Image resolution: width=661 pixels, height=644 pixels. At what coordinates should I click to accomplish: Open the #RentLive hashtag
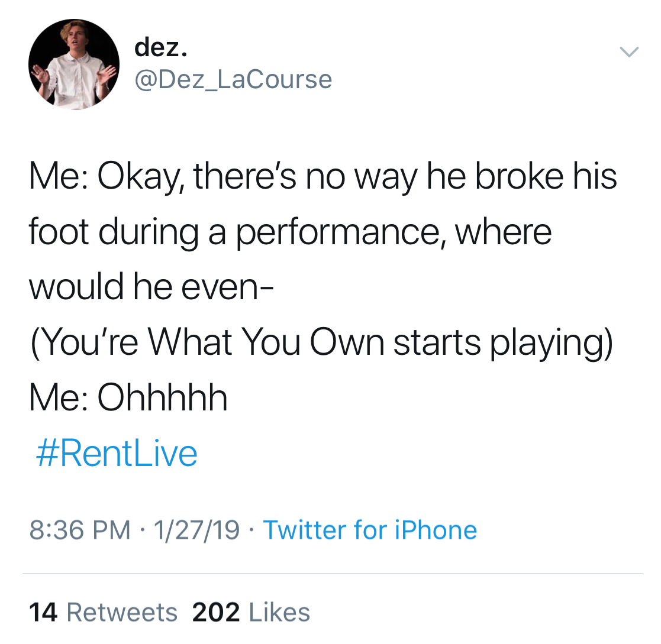(x=117, y=453)
